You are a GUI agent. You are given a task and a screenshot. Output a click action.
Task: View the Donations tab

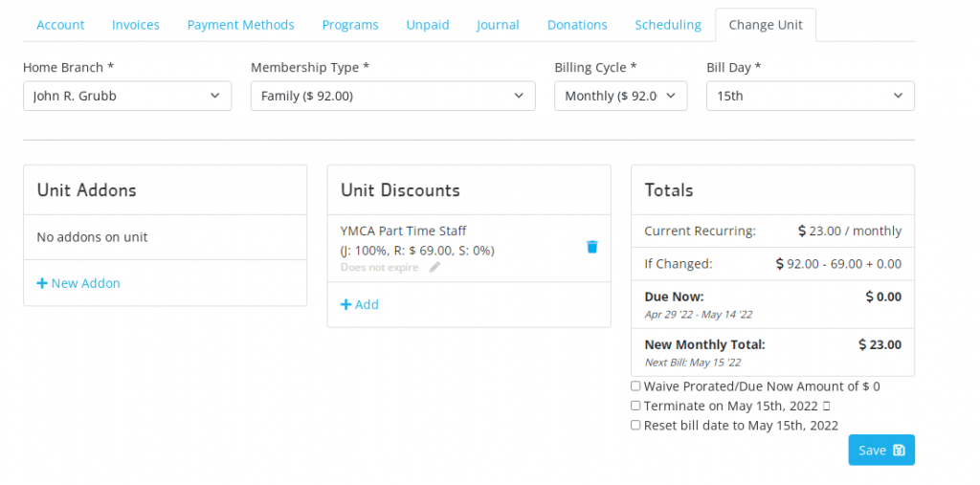[x=577, y=25]
